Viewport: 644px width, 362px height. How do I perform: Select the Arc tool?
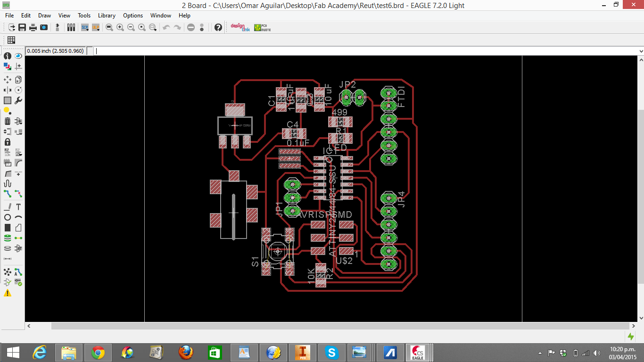(x=18, y=217)
